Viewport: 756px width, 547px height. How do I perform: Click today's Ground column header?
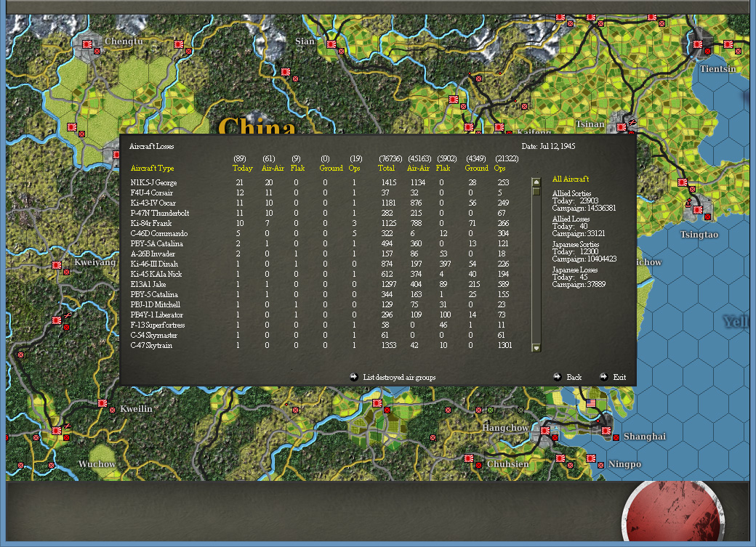pyautogui.click(x=331, y=169)
